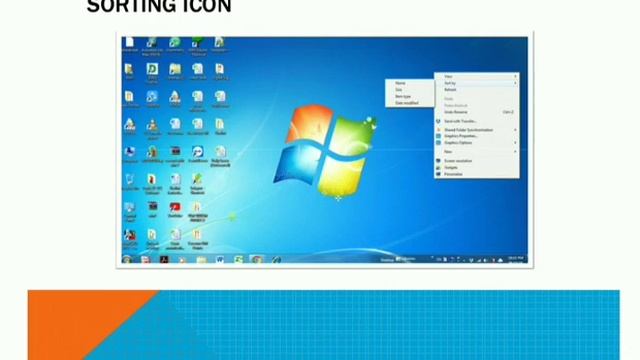Image resolution: width=640 pixels, height=360 pixels.
Task: Click the Send with Transfer menu entry
Action: click(477, 121)
